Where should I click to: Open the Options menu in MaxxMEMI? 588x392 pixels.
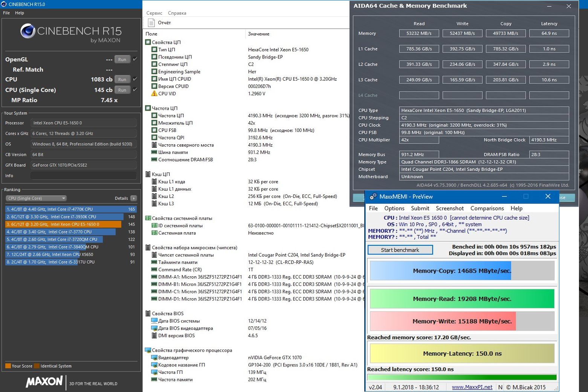point(394,208)
